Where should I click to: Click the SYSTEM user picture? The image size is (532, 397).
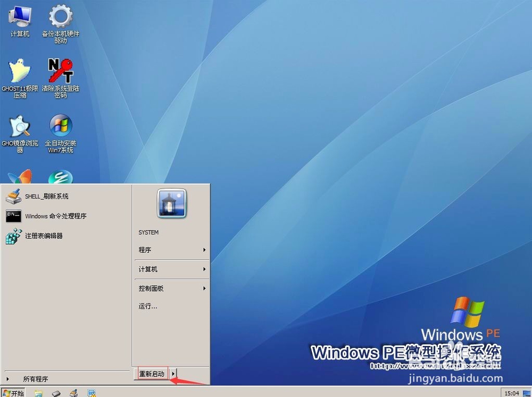pos(172,204)
